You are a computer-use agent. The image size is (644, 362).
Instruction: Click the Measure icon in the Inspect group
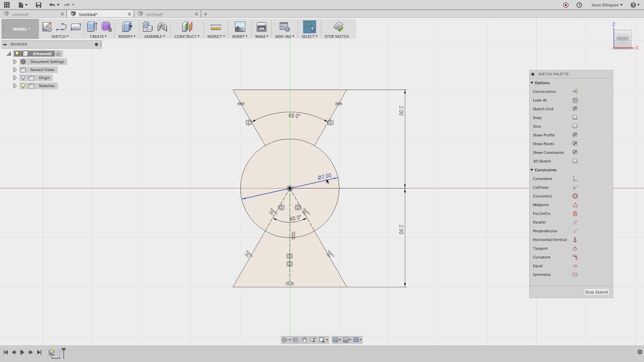[216, 27]
